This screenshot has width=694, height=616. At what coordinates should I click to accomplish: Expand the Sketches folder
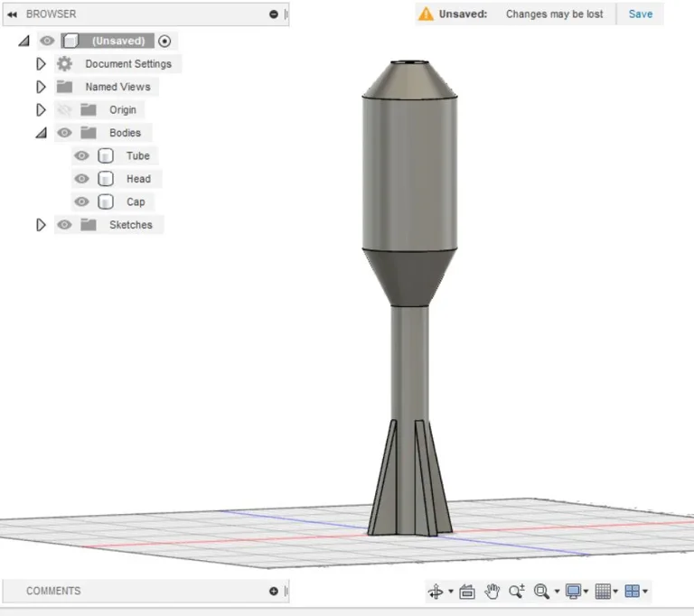[x=41, y=225]
